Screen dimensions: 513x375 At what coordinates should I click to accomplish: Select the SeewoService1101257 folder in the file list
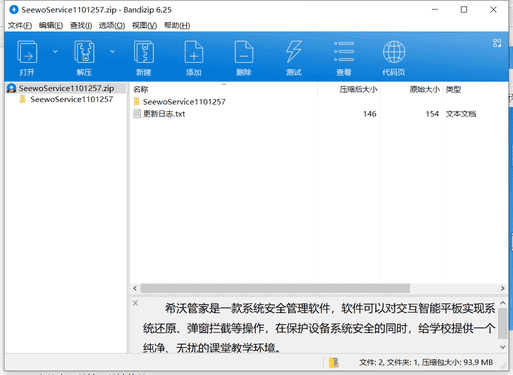coord(184,102)
